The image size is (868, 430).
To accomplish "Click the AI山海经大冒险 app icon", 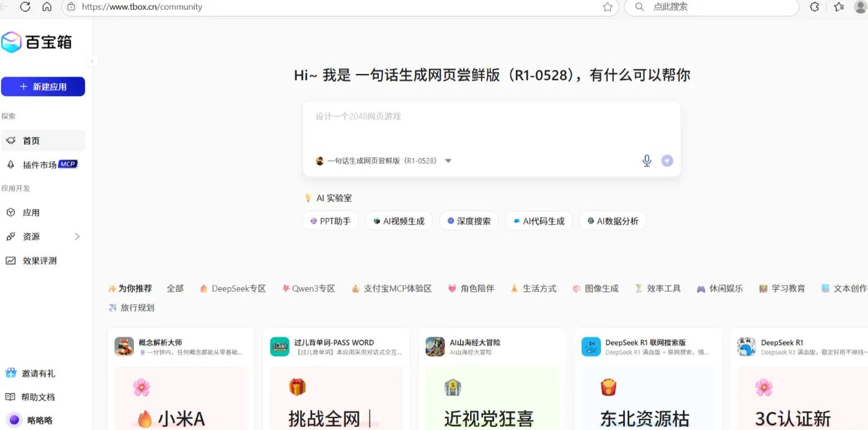I will click(x=435, y=347).
